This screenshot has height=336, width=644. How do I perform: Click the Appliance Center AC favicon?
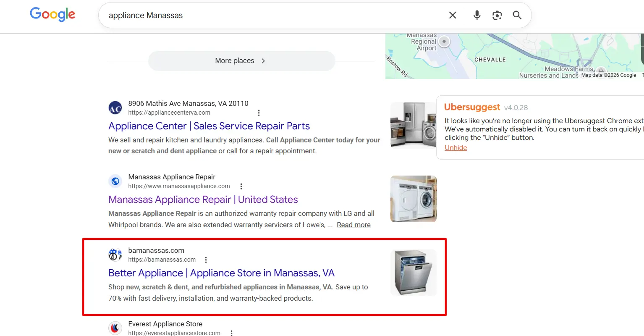click(x=115, y=108)
